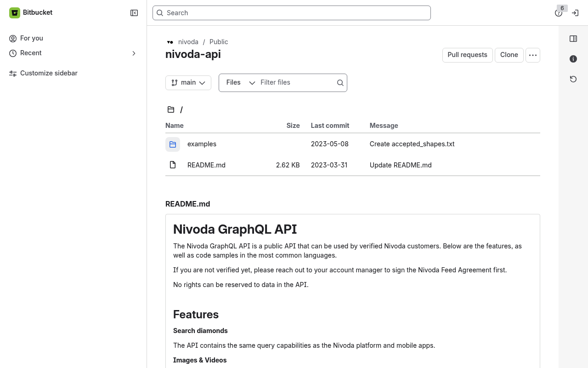Click the filter files search icon
Screen dimensions: 588x368
tap(340, 83)
